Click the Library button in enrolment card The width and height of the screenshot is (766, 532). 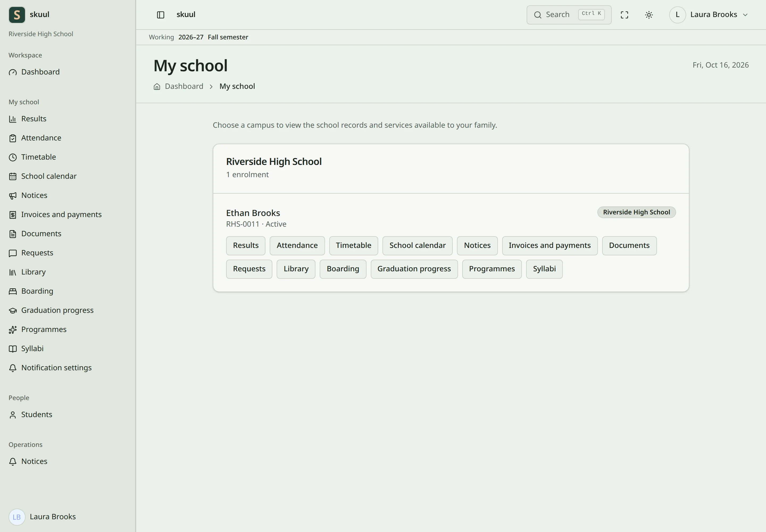[x=296, y=269]
